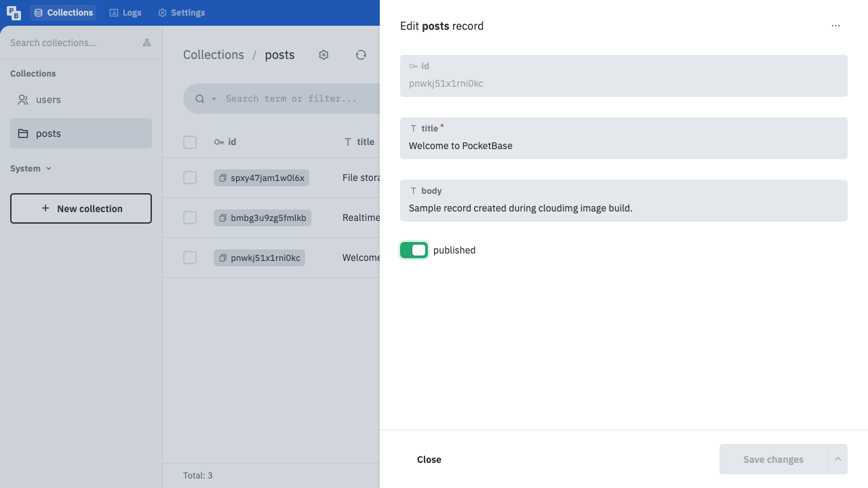Sort by the id column header

tap(225, 142)
